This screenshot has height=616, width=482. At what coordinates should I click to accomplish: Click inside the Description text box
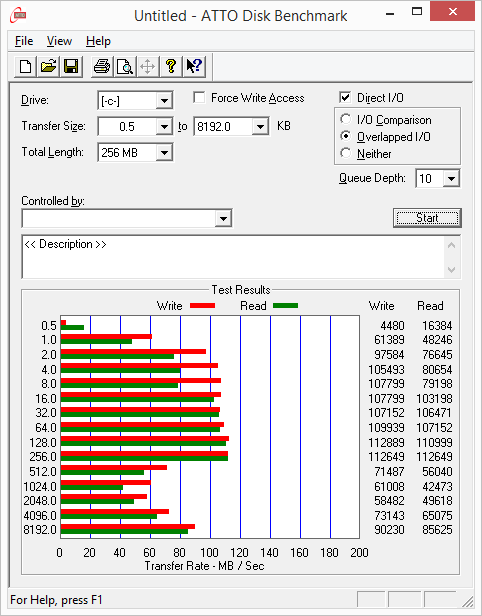click(x=233, y=257)
